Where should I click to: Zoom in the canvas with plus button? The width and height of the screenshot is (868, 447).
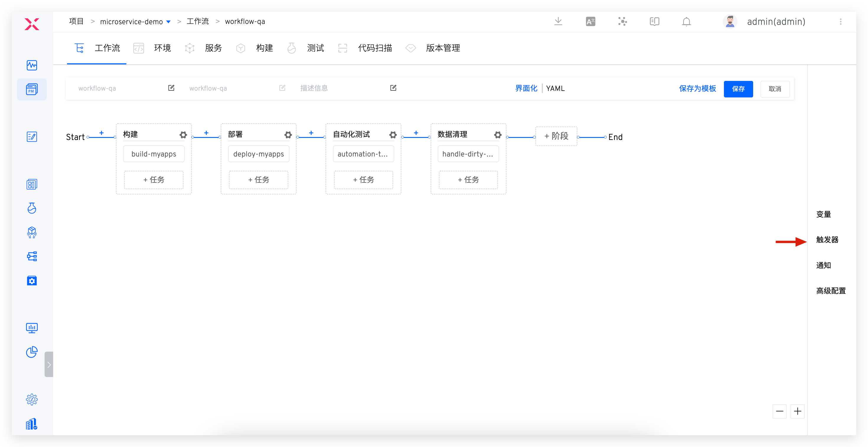click(797, 411)
